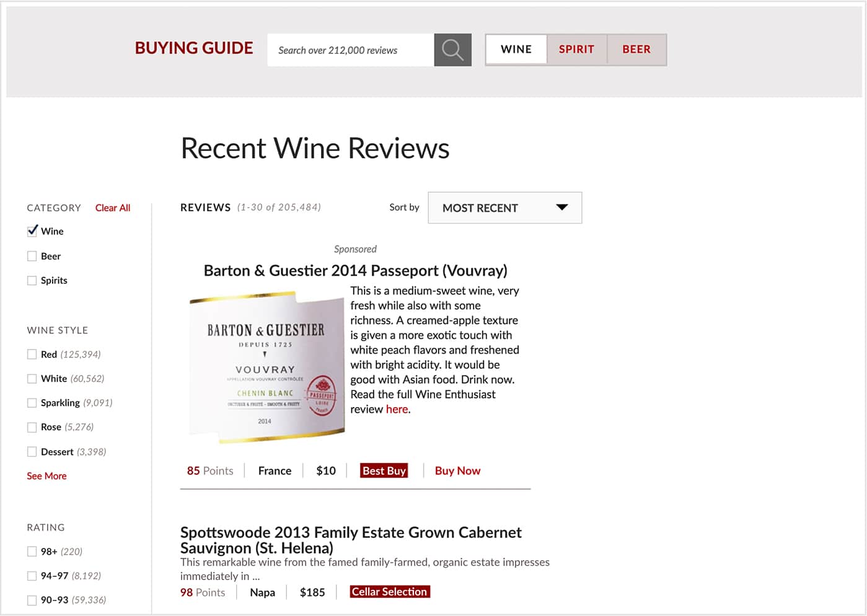Check the 98+ rating filter
Image resolution: width=867 pixels, height=616 pixels.
(32, 552)
